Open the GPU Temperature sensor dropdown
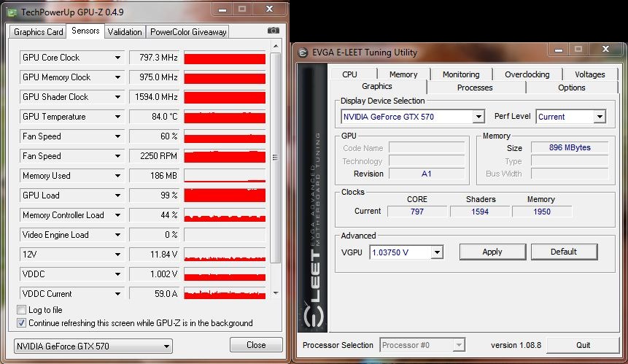628x364 pixels. tap(117, 117)
